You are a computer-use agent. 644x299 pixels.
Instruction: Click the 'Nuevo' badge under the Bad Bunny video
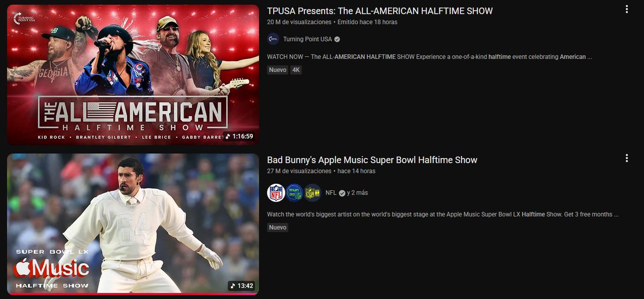click(x=277, y=227)
